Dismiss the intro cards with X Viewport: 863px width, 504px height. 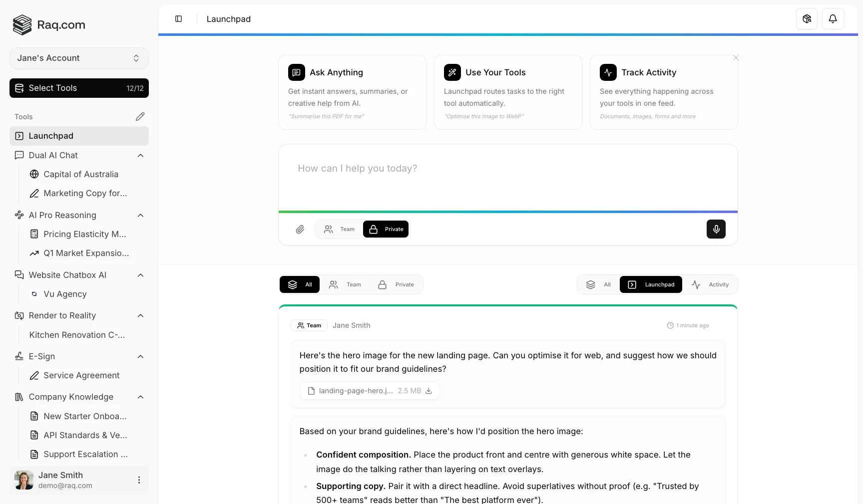[x=736, y=58]
